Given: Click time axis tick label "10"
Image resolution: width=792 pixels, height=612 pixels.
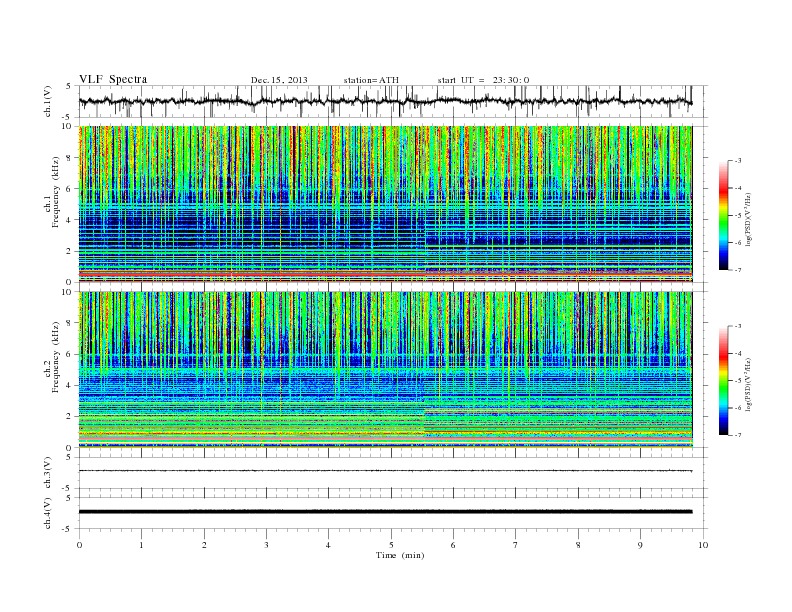Looking at the screenshot, I should [703, 545].
